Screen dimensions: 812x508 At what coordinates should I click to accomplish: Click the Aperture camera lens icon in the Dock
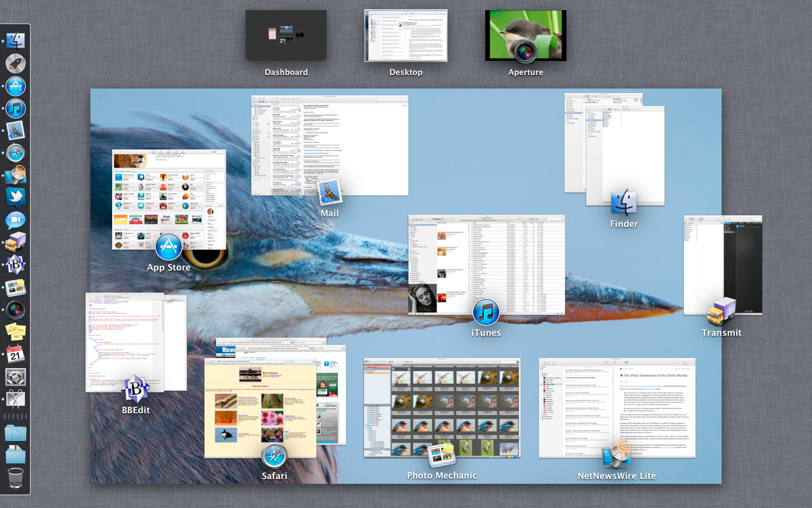[15, 310]
